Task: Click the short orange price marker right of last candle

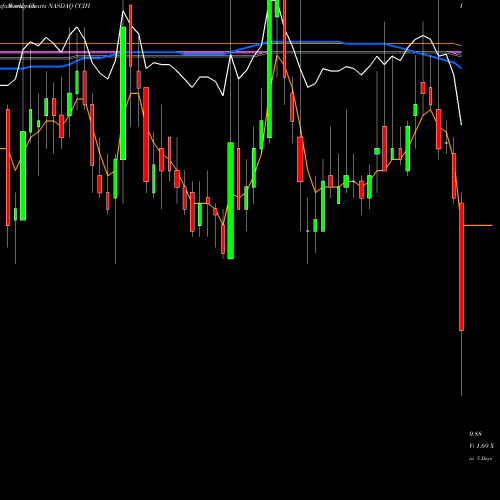Action: (x=478, y=226)
